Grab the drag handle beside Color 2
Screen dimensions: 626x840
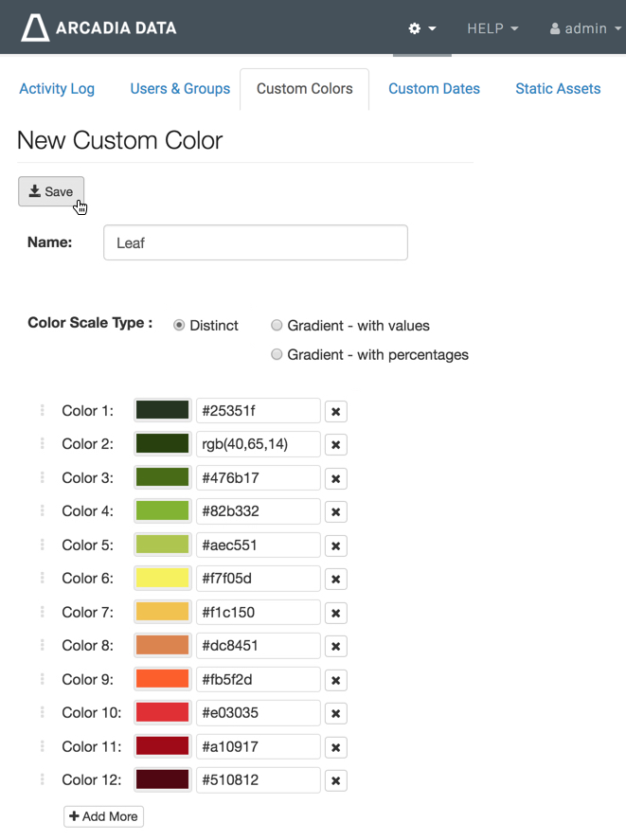click(43, 443)
